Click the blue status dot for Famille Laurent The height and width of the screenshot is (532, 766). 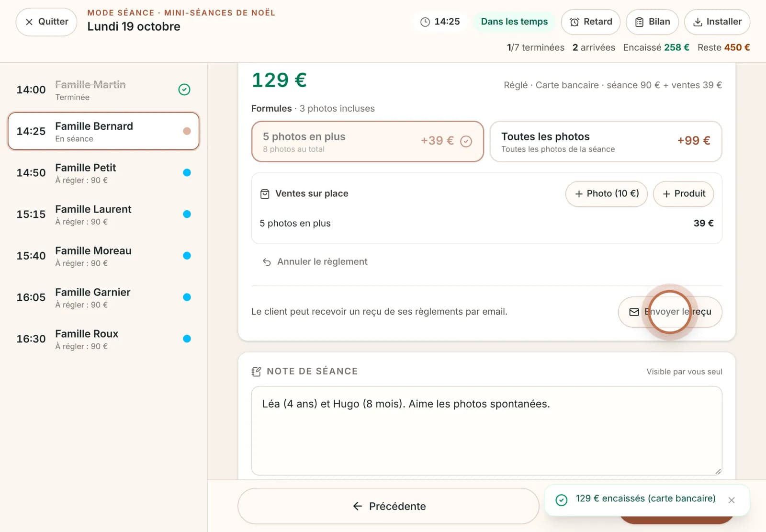[187, 214]
